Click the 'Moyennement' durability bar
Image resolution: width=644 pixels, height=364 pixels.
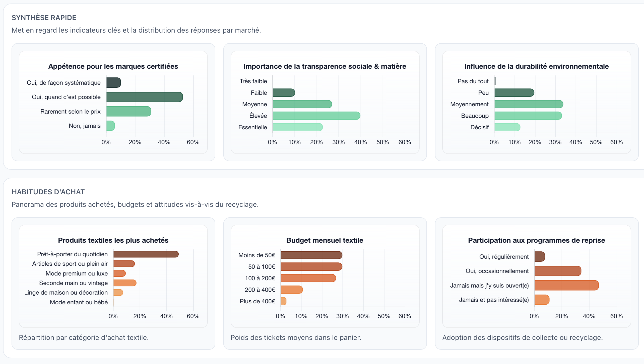pos(529,104)
